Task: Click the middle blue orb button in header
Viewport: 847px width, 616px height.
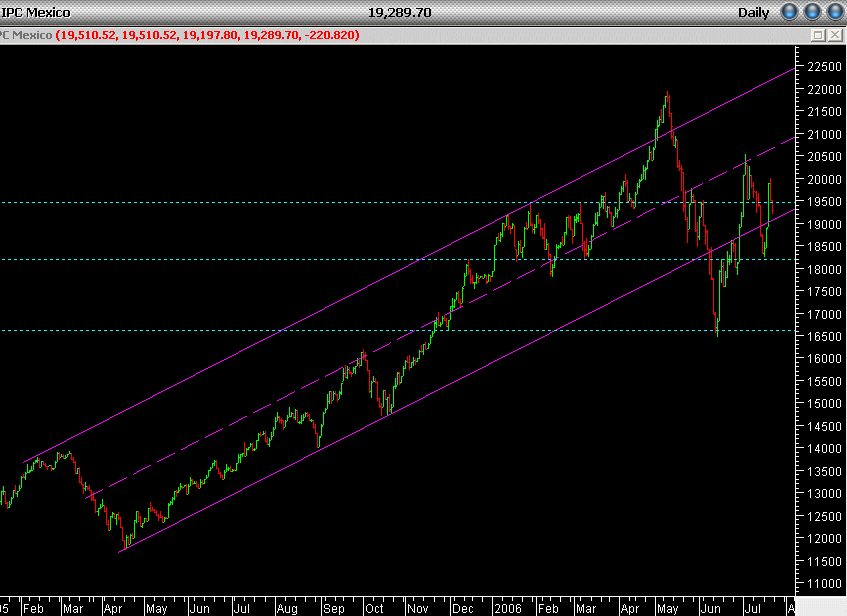Action: [x=812, y=12]
